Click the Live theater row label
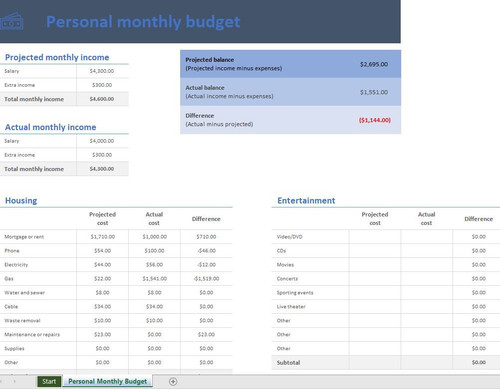Image resolution: width=500 pixels, height=389 pixels. tap(291, 307)
